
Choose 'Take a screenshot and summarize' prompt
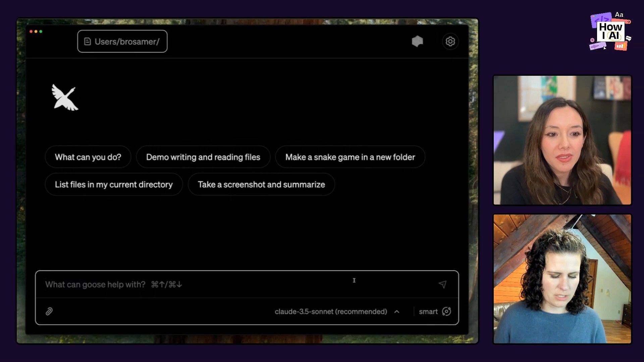point(261,184)
